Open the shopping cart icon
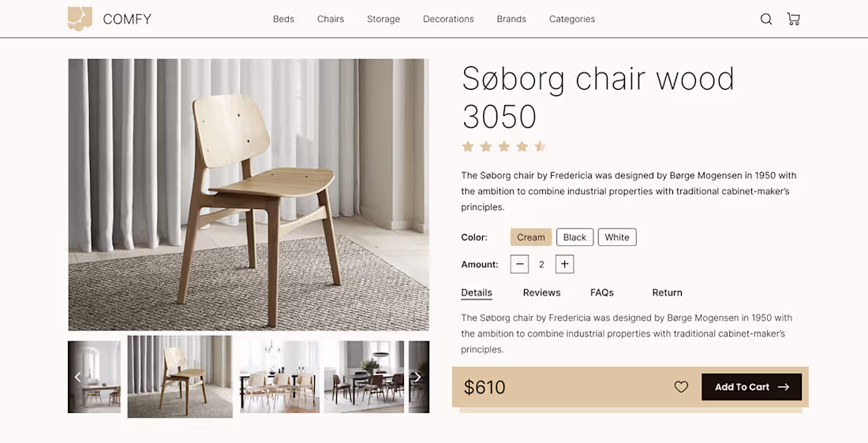This screenshot has height=443, width=868. tap(793, 19)
